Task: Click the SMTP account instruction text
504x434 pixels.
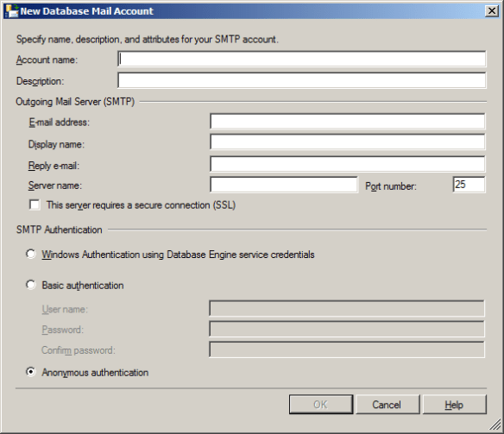Action: (148, 39)
